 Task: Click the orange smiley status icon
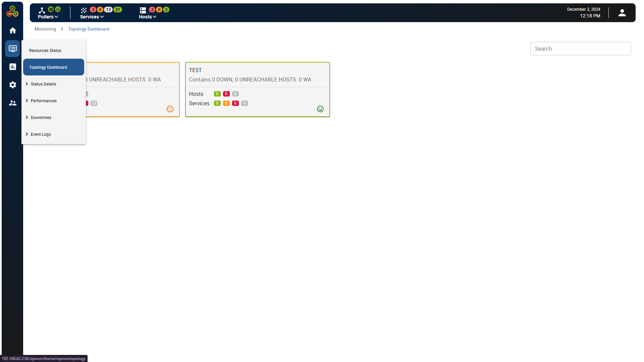(170, 109)
